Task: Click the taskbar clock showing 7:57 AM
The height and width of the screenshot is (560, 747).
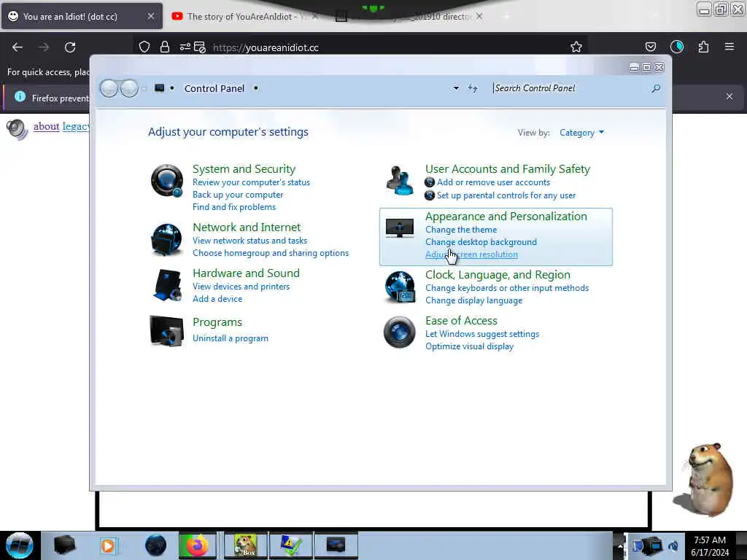Action: (710, 545)
